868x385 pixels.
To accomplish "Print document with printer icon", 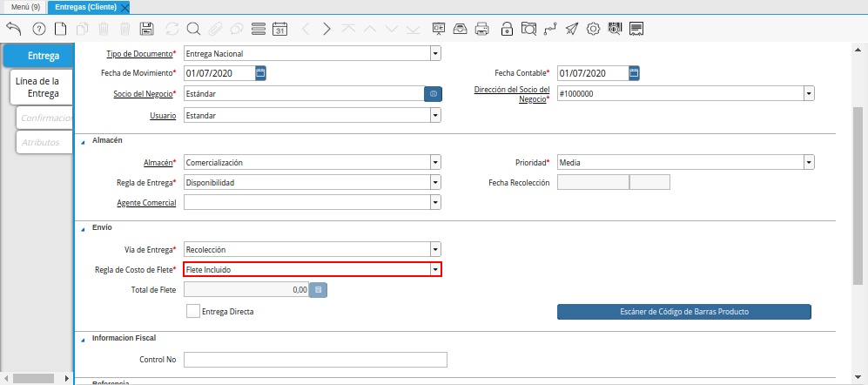I will click(482, 29).
